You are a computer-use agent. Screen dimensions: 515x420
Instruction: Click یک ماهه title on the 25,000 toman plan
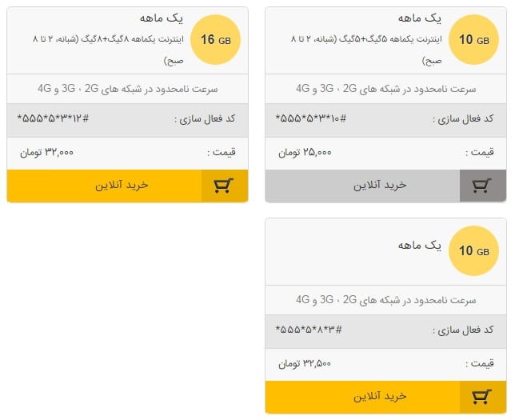(x=419, y=18)
